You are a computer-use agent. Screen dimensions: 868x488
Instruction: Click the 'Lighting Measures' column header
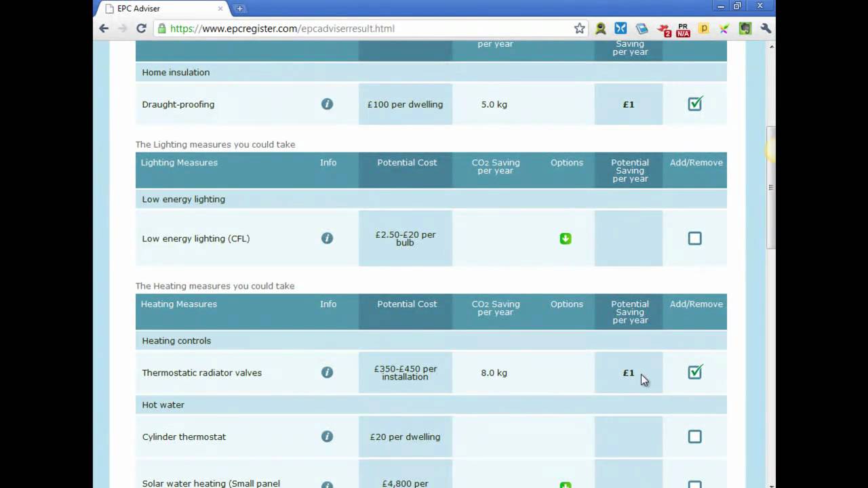(179, 163)
